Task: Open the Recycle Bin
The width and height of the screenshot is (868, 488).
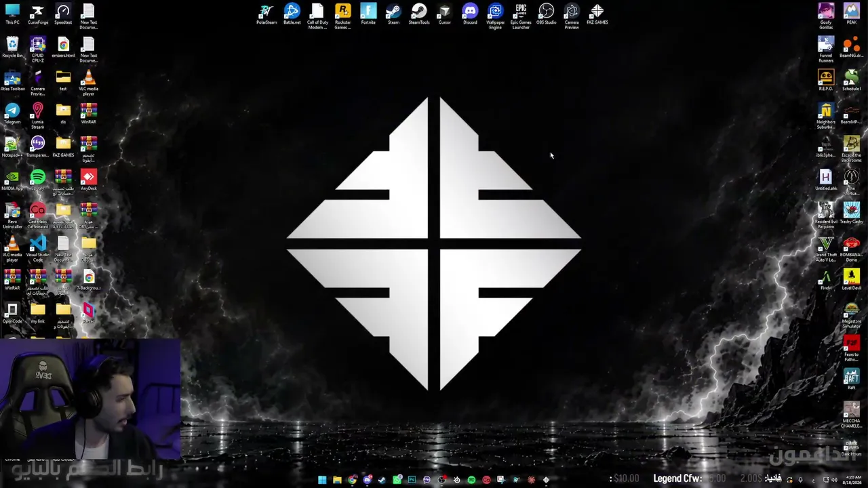Action: pyautogui.click(x=12, y=47)
